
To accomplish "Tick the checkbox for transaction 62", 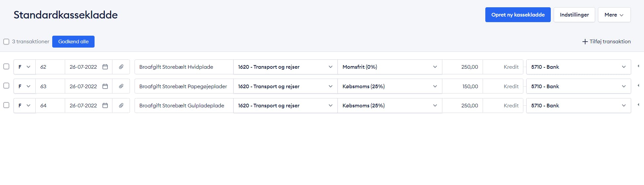I will click(x=6, y=66).
